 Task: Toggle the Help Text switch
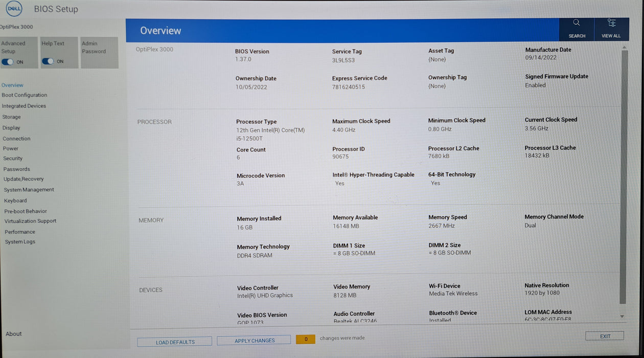click(48, 61)
